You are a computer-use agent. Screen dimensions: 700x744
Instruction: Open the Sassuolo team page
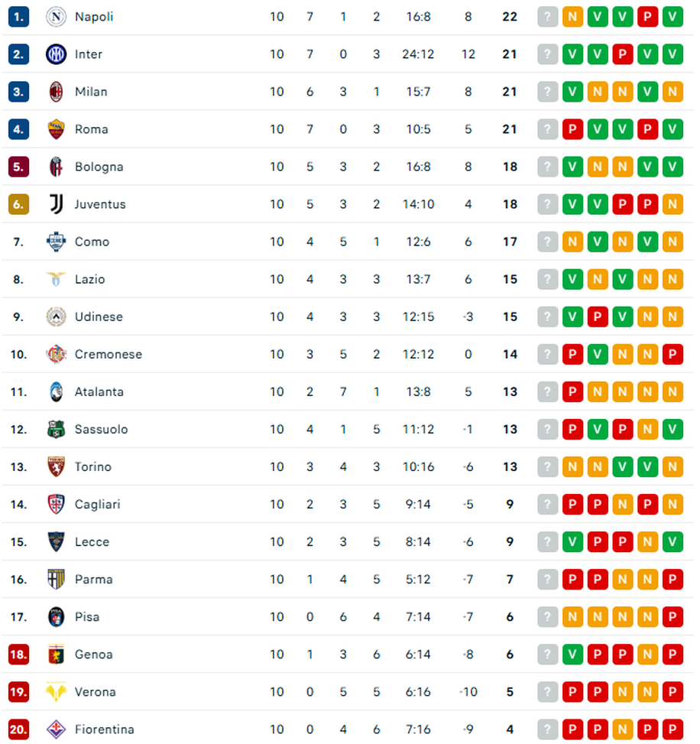(x=102, y=429)
